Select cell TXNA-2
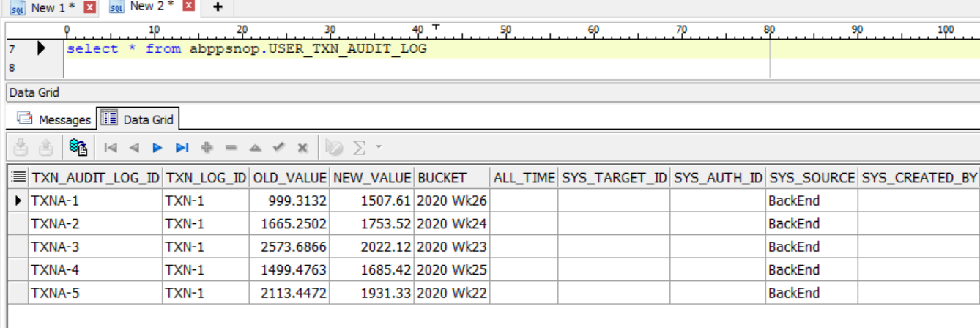Screen dimensions: 980x328 95,223
